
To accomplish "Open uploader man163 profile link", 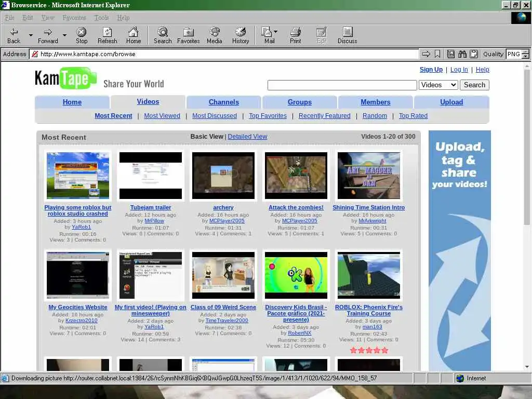I will click(x=372, y=326).
